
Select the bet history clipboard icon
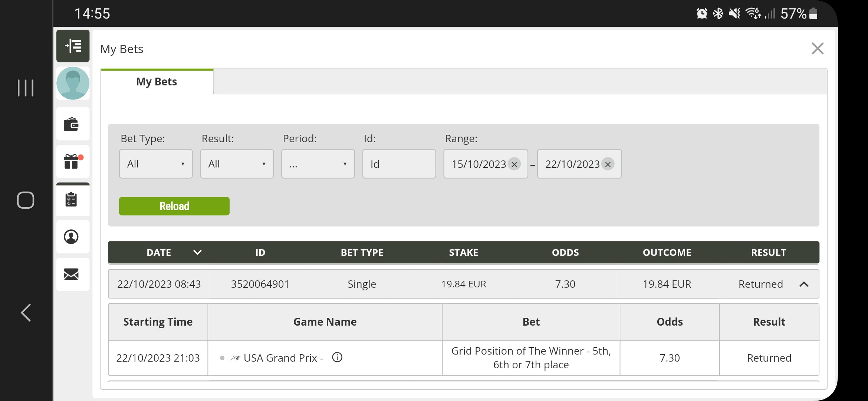click(x=71, y=199)
